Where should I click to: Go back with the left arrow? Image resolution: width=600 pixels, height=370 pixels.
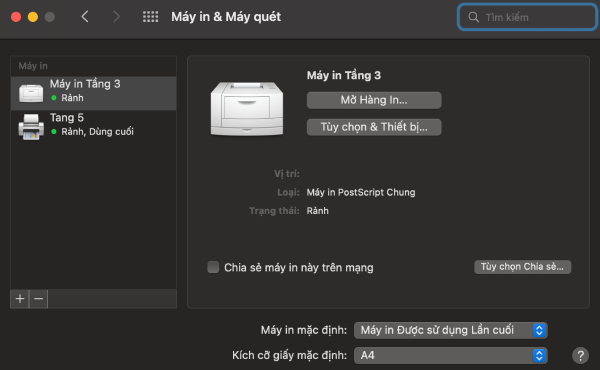(85, 17)
